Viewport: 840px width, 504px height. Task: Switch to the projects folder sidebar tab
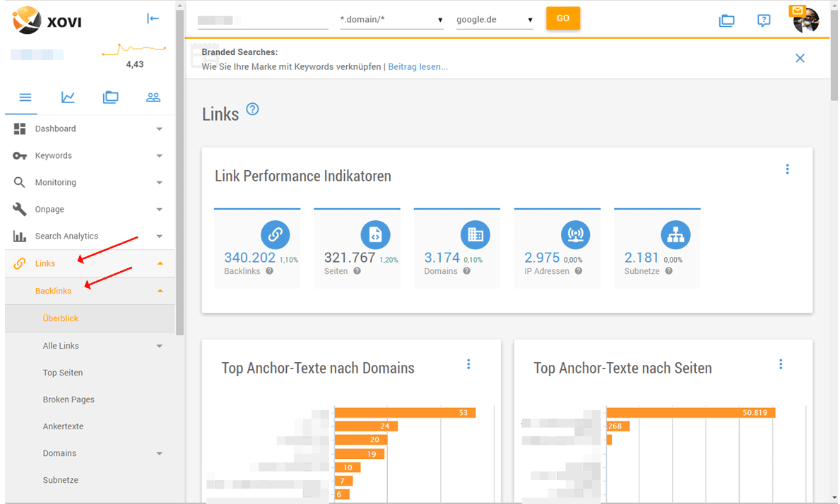[x=110, y=97]
